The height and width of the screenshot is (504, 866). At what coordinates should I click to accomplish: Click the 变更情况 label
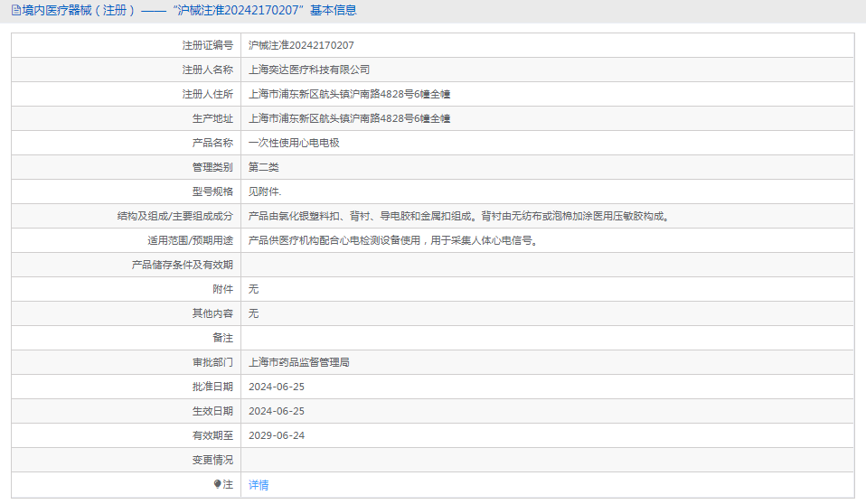(212, 459)
